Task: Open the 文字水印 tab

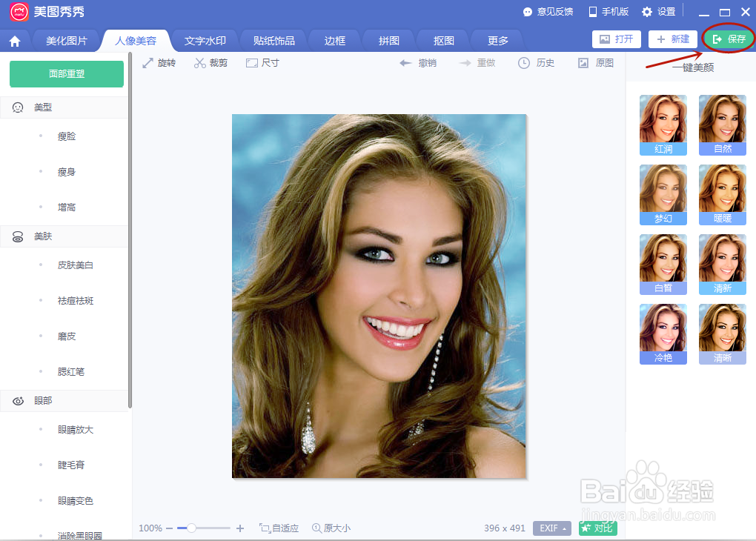Action: coord(205,41)
